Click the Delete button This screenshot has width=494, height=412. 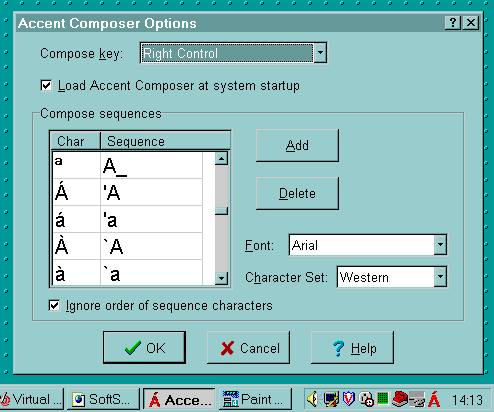point(297,193)
